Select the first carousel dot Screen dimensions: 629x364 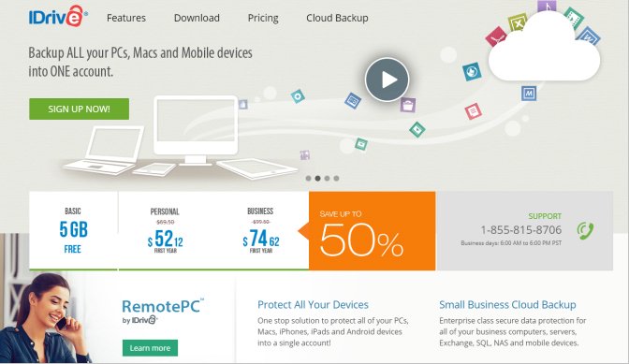[308, 179]
